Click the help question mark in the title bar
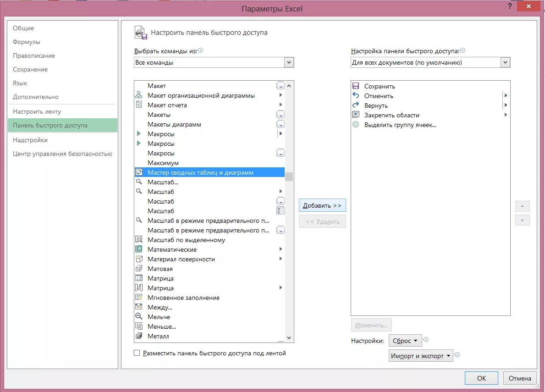The image size is (545, 392). [510, 6]
